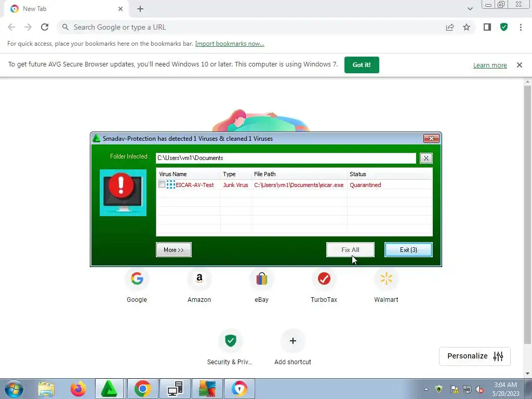Image resolution: width=532 pixels, height=399 pixels.
Task: Select the eicar.exe file path cell
Action: [x=299, y=185]
